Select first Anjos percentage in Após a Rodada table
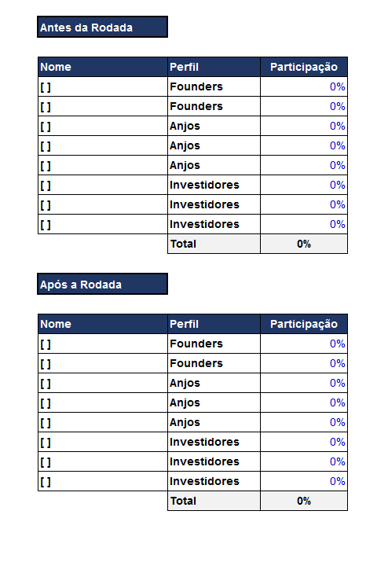388x588 pixels. (304, 383)
